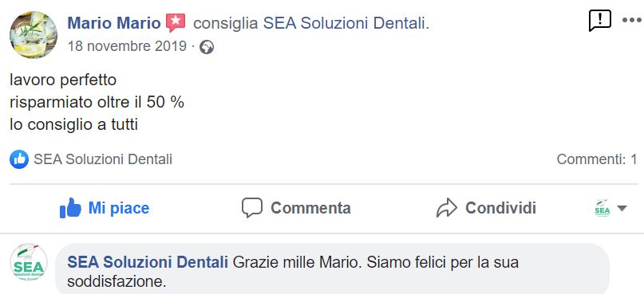This screenshot has height=294, width=644.
Task: Click the public globe privacy icon
Action: [206, 48]
